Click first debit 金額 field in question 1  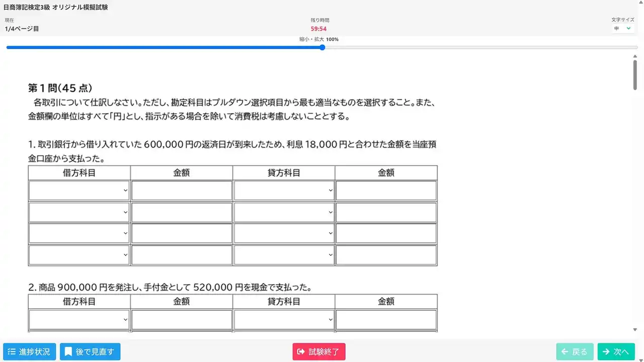click(182, 191)
